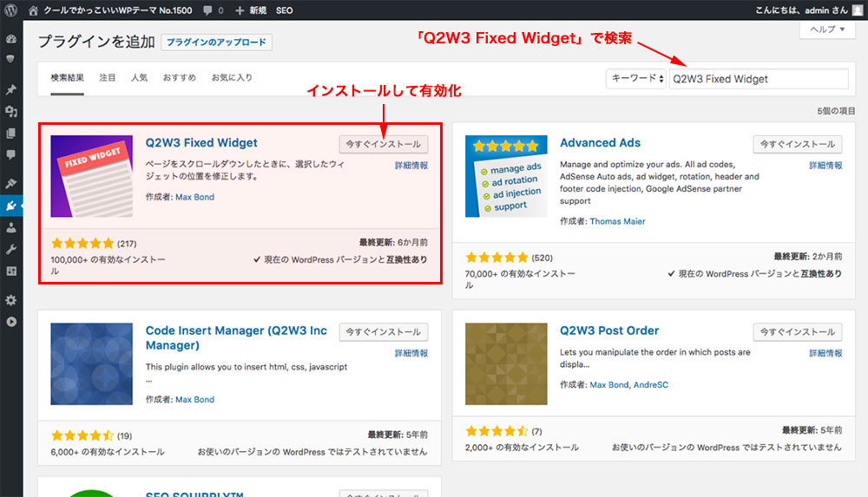868x497 pixels.
Task: Open Max Bond author link of Q2W3 Fixed Widget
Action: [194, 197]
